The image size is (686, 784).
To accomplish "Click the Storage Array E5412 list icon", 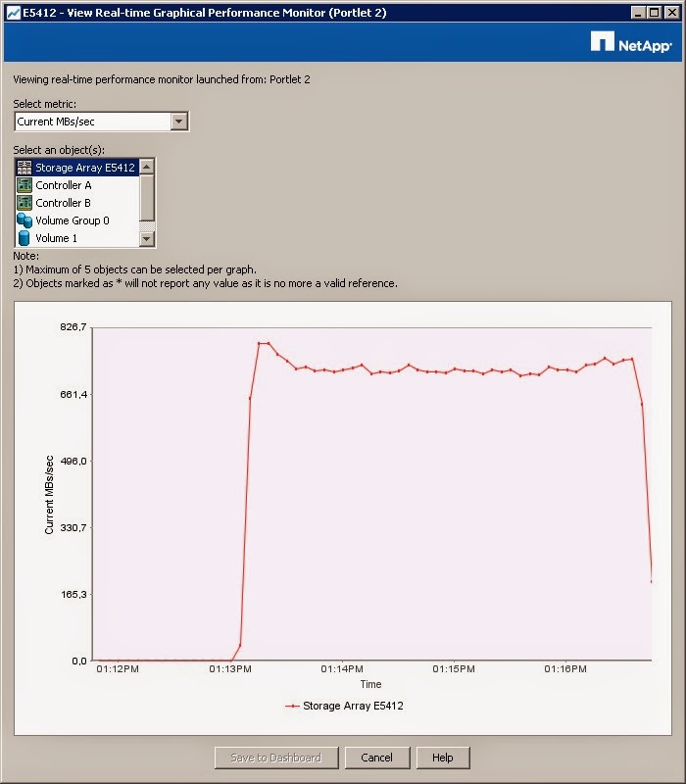I will (24, 168).
